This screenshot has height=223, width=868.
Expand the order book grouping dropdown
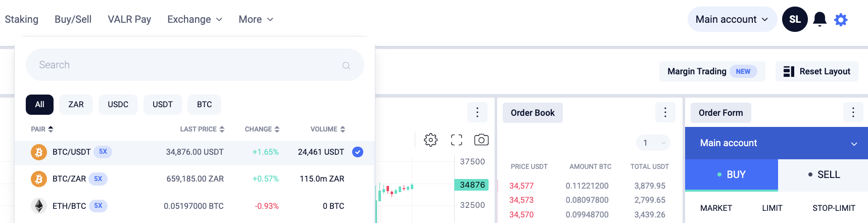653,143
